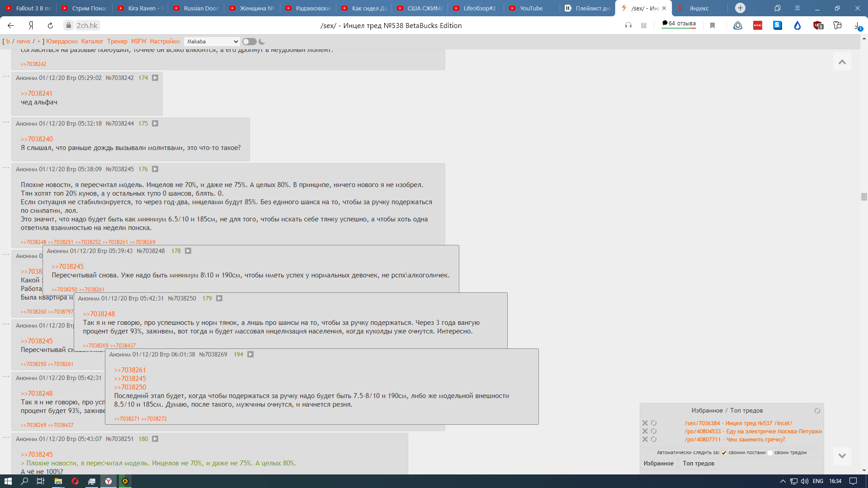This screenshot has height=488, width=868.
Task: Click the LastPass extension icon
Action: tap(758, 26)
